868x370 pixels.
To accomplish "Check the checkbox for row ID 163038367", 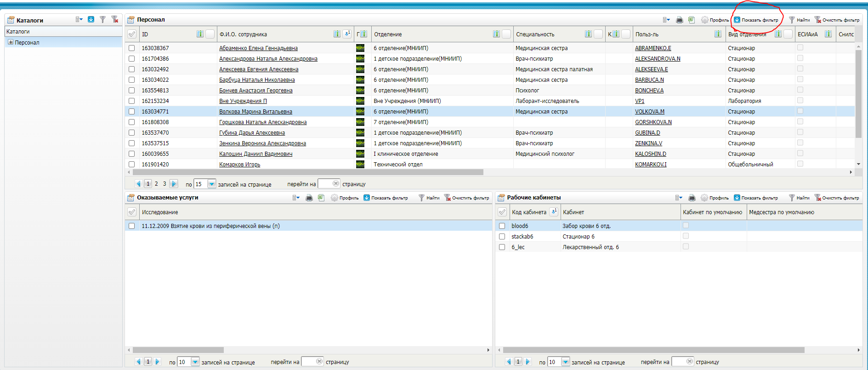I will point(132,48).
